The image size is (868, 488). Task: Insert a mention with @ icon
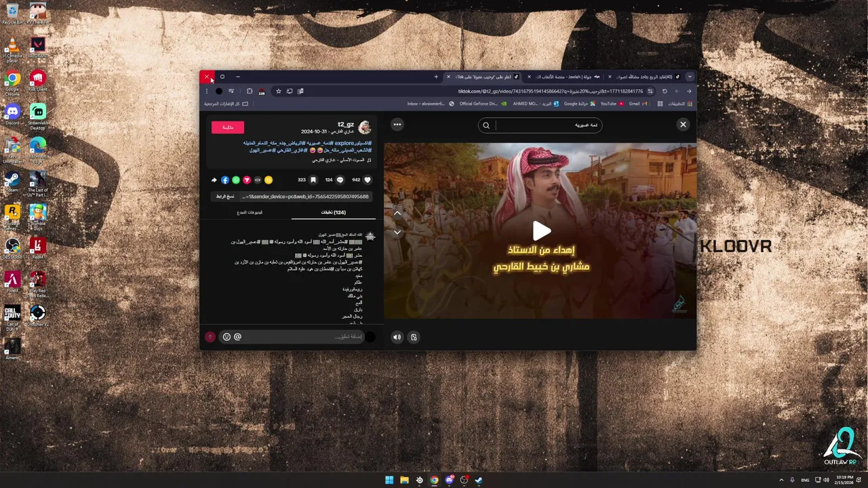pyautogui.click(x=237, y=337)
